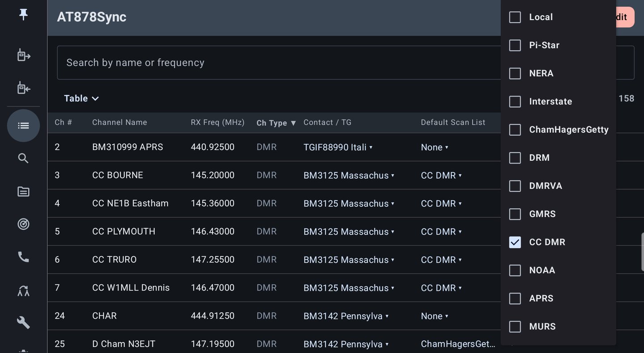Open the read-from-radio icon

(x=23, y=88)
